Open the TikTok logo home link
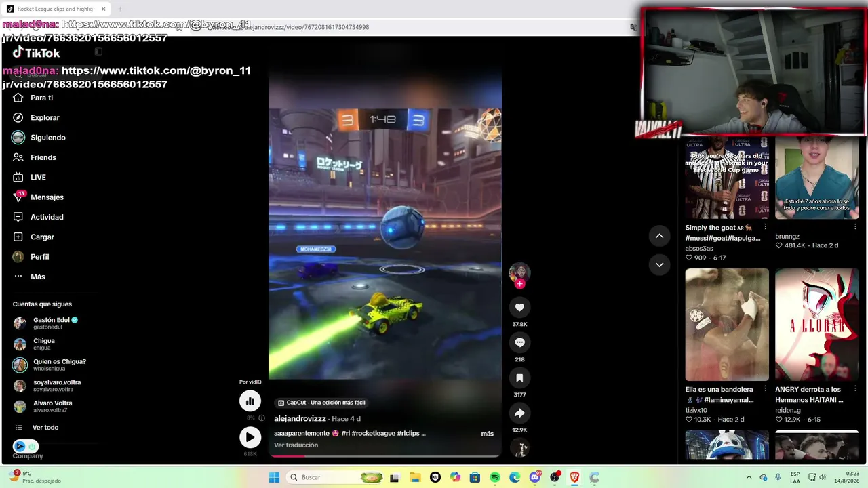Image resolution: width=868 pixels, height=488 pixels. pos(37,53)
